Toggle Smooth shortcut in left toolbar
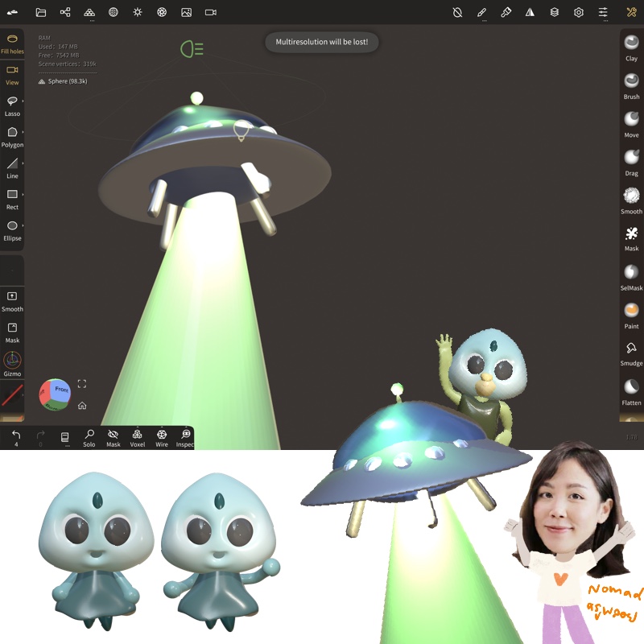The height and width of the screenshot is (644, 644). click(x=12, y=302)
